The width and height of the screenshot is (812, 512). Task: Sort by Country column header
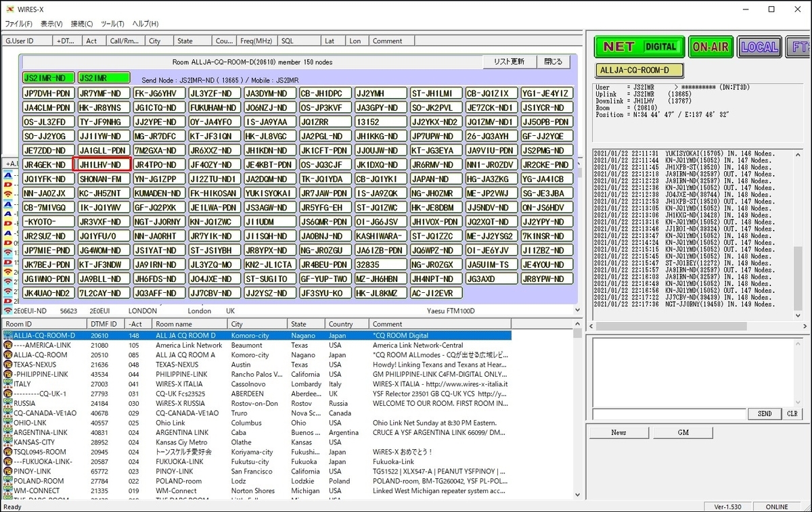347,324
